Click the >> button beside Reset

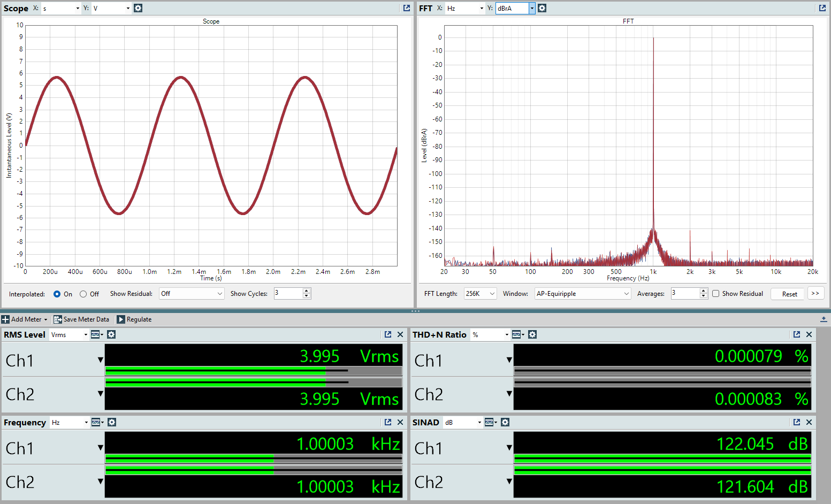coord(815,293)
